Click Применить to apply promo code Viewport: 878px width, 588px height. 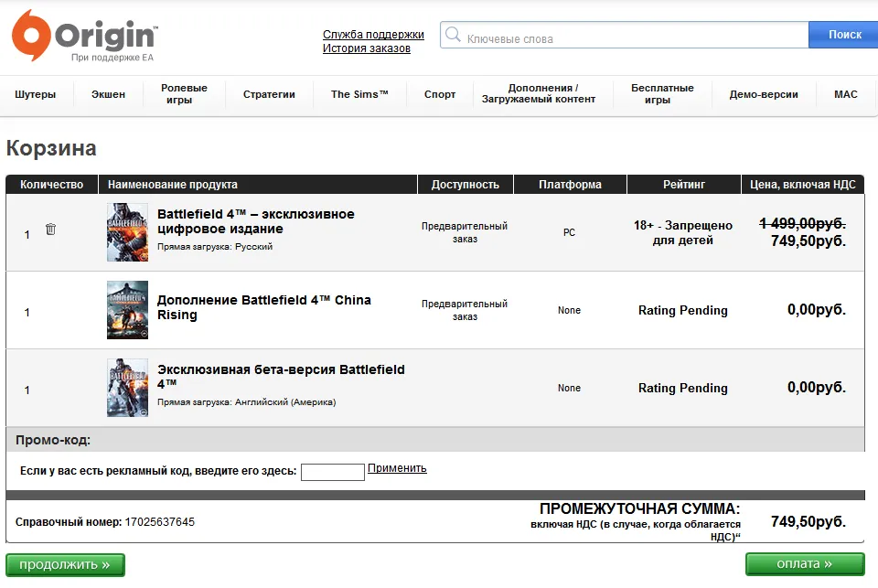pyautogui.click(x=397, y=468)
